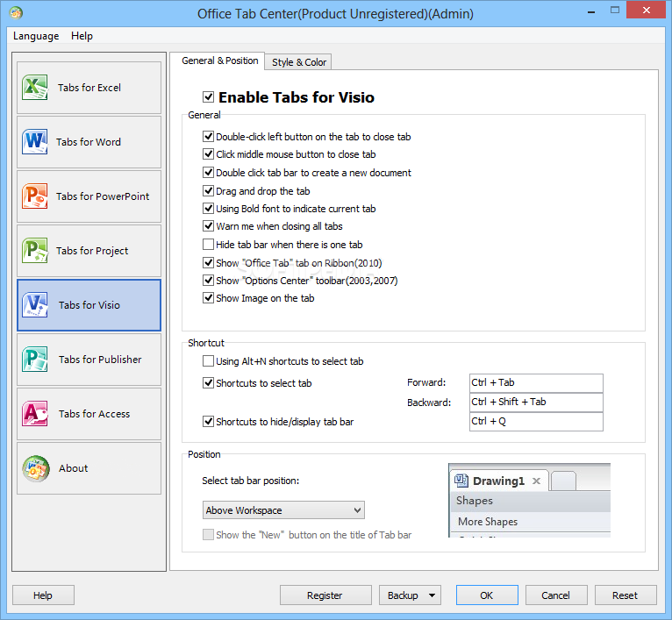Click the PowerPoint icon in the sidebar
This screenshot has width=672, height=620.
tap(35, 196)
